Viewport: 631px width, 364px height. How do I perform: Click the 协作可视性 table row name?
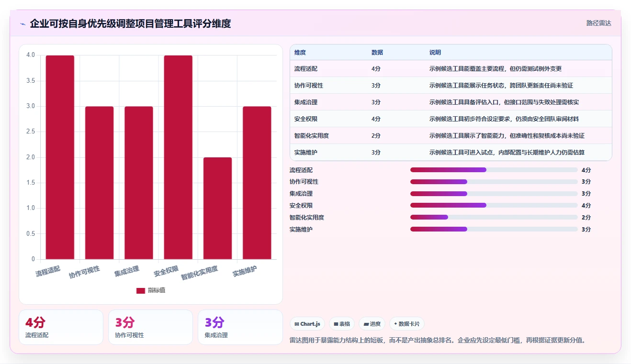tap(309, 86)
